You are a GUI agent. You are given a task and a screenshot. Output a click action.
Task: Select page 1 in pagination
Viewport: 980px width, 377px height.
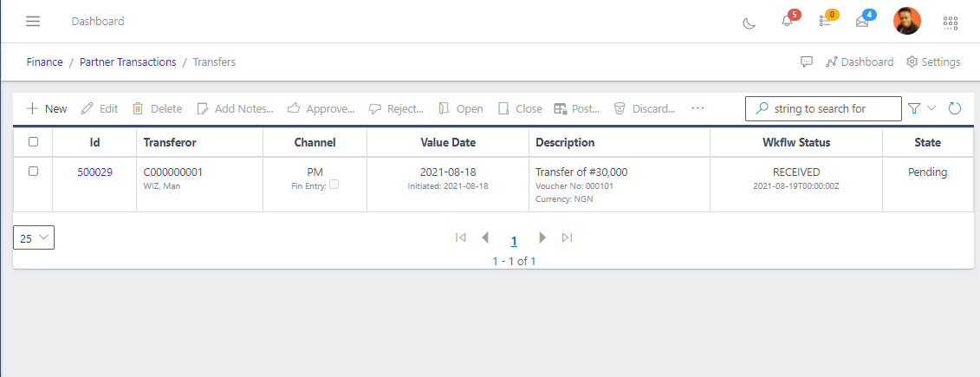tap(514, 241)
